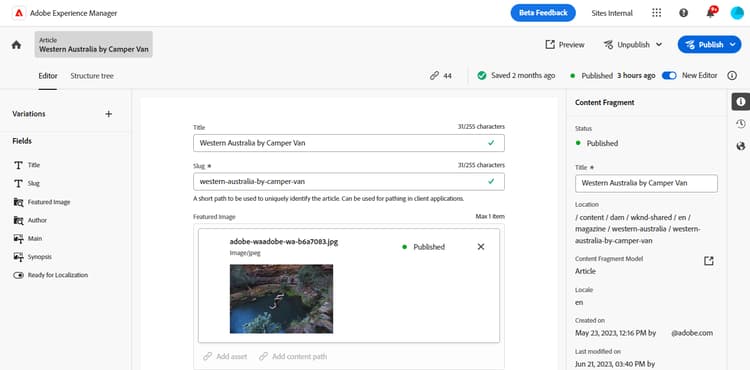Open the user profile avatar
Screen dimensions: 750x370
click(x=737, y=13)
